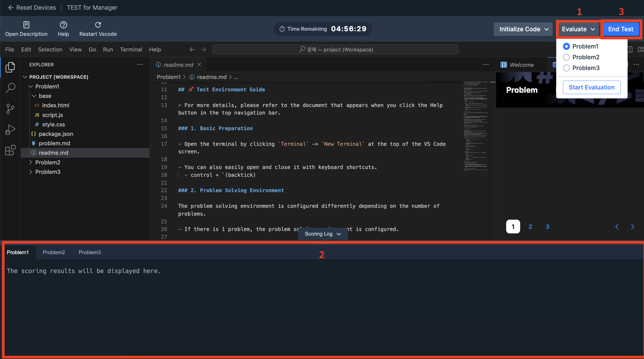Select the Problem2 radio button
The image size is (644, 359).
point(566,57)
